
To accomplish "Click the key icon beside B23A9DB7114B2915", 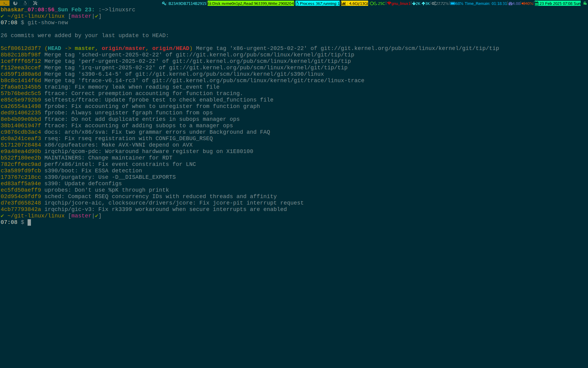I will pyautogui.click(x=164, y=4).
